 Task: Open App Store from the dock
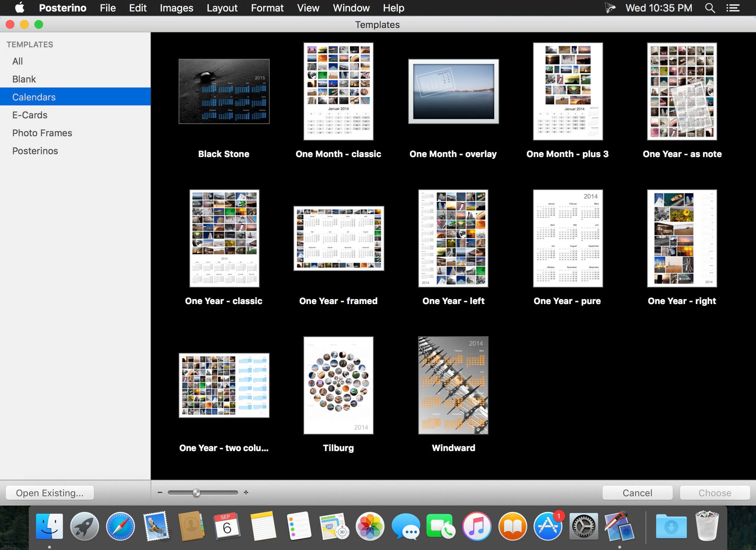coord(548,526)
